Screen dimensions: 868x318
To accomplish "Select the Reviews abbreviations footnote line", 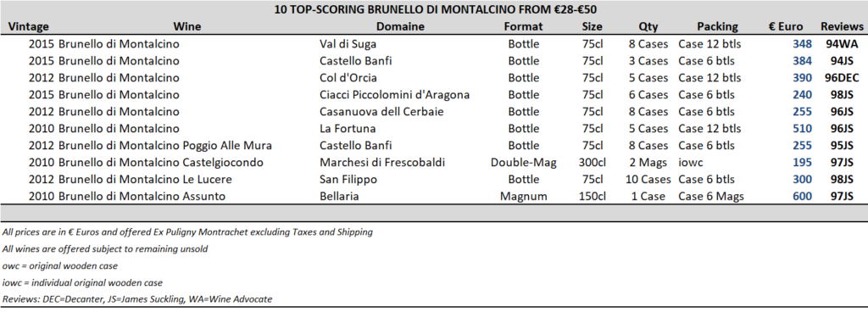I will pos(137,299).
